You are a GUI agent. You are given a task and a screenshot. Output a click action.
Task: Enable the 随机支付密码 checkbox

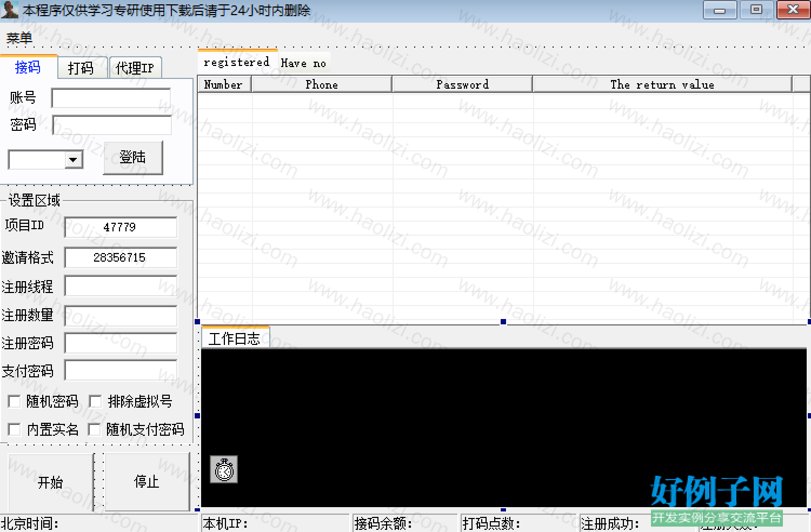point(94,430)
